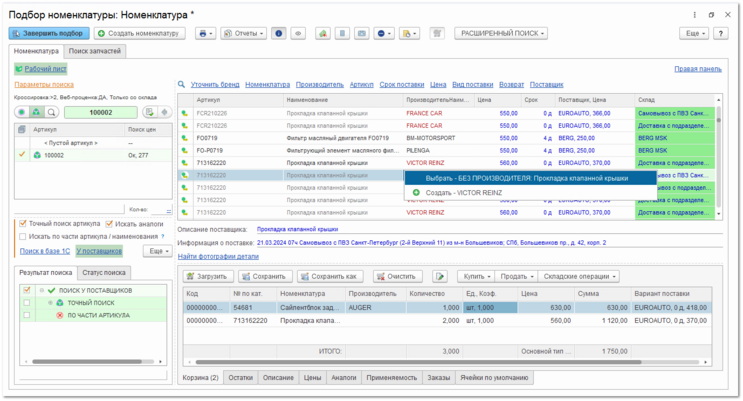This screenshot has width=743, height=401.
Task: Check the ТОЧНЫЙ ПОИСК checkbox
Action: coord(27,302)
